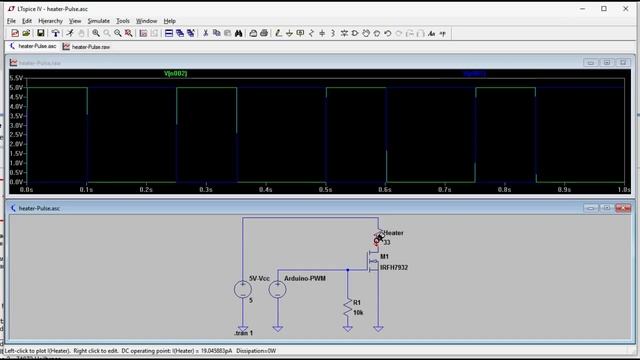640x360 pixels.
Task: Click the Print icon
Action: pos(264,33)
